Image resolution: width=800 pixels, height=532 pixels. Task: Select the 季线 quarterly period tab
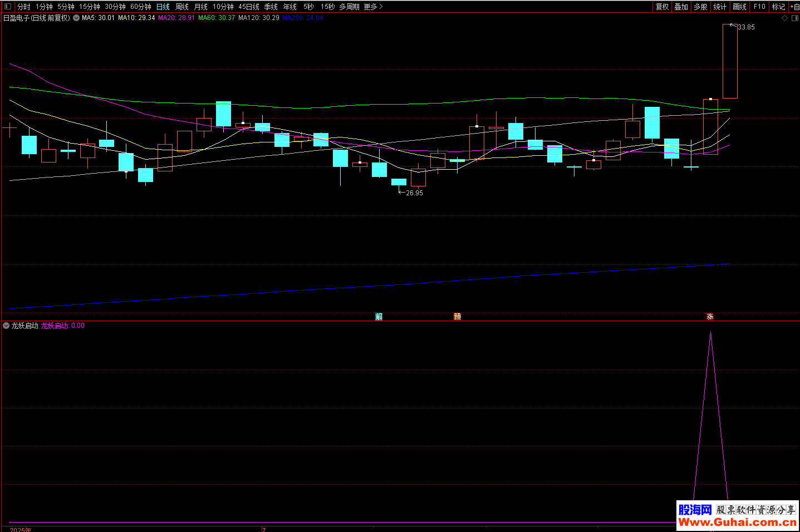[x=271, y=7]
